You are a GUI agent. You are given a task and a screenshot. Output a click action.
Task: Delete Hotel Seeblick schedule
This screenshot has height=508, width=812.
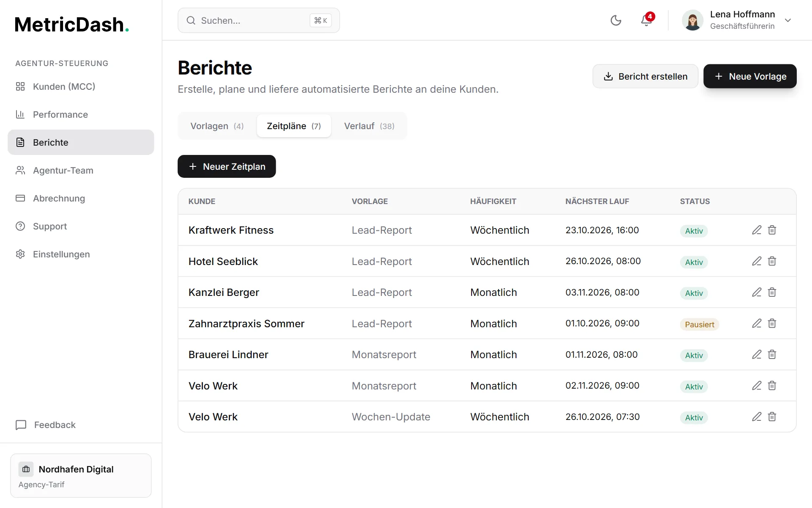click(x=772, y=261)
